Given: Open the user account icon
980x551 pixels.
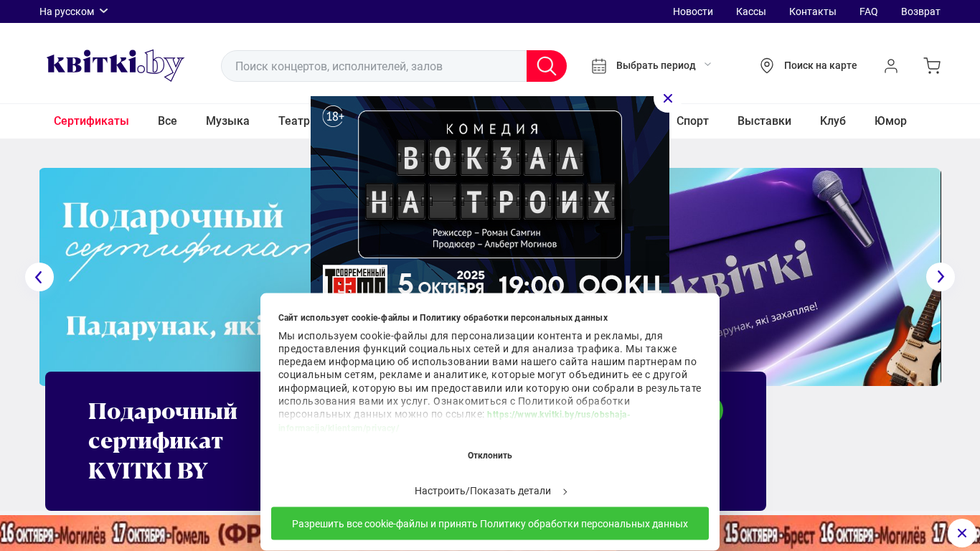Looking at the screenshot, I should click(891, 66).
